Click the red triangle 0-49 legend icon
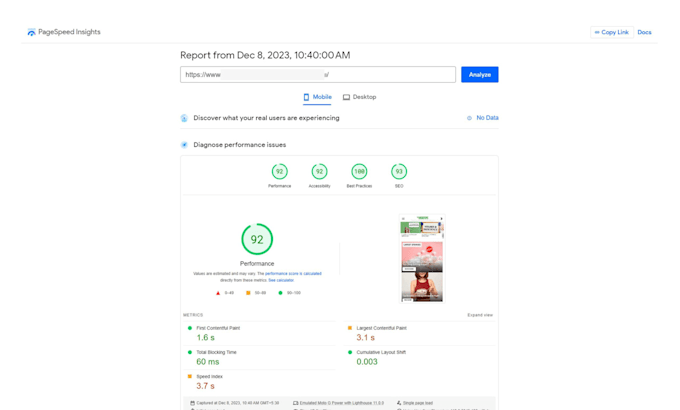The image size is (680, 410). 218,293
